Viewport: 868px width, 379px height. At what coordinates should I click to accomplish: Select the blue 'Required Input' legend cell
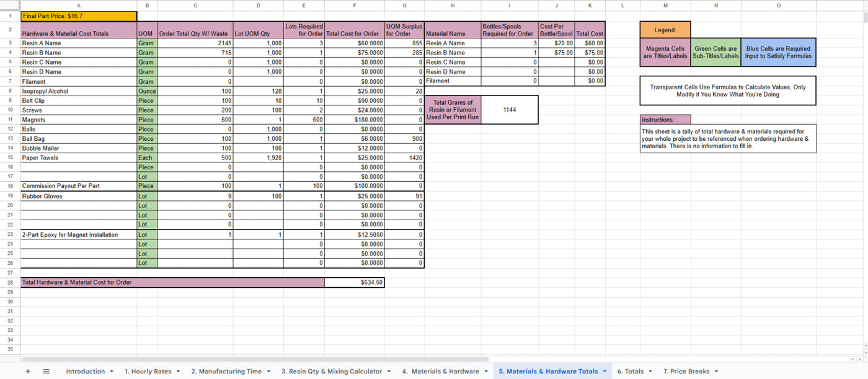point(778,53)
